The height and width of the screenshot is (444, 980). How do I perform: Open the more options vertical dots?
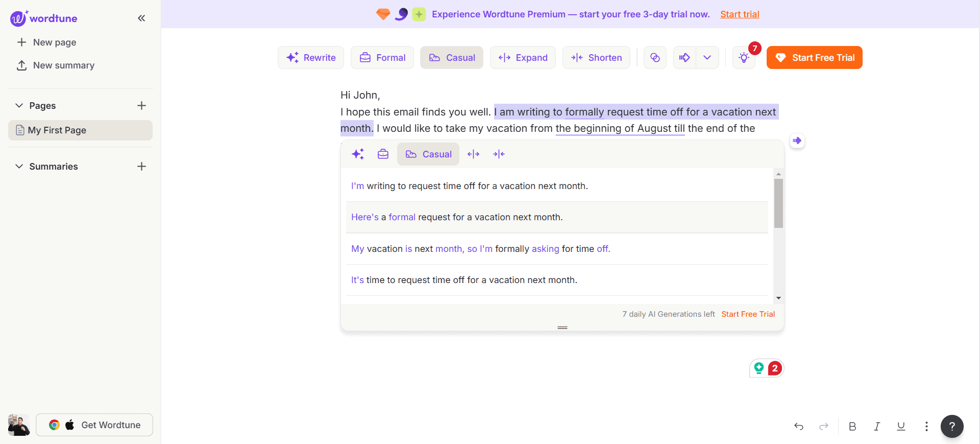click(x=926, y=426)
